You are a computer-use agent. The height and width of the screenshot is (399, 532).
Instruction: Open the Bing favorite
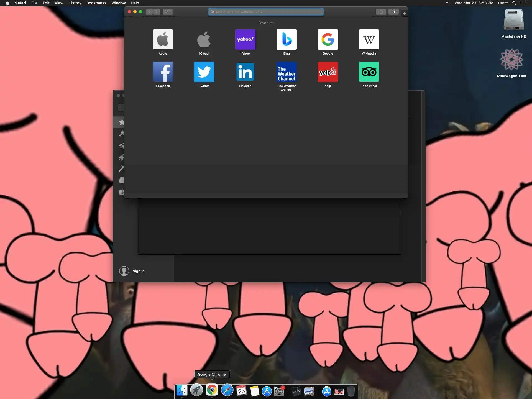(x=286, y=39)
